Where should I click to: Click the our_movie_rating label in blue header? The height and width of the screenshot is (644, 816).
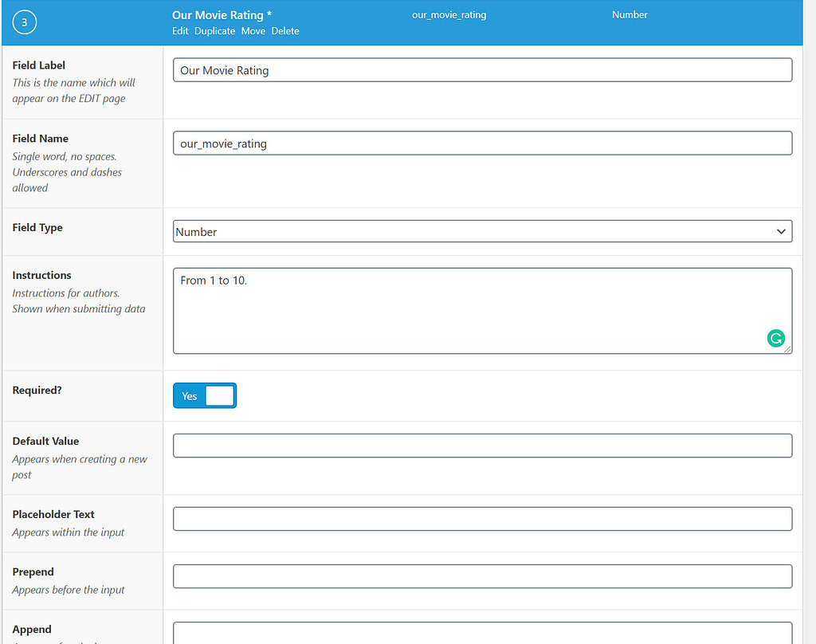(449, 14)
